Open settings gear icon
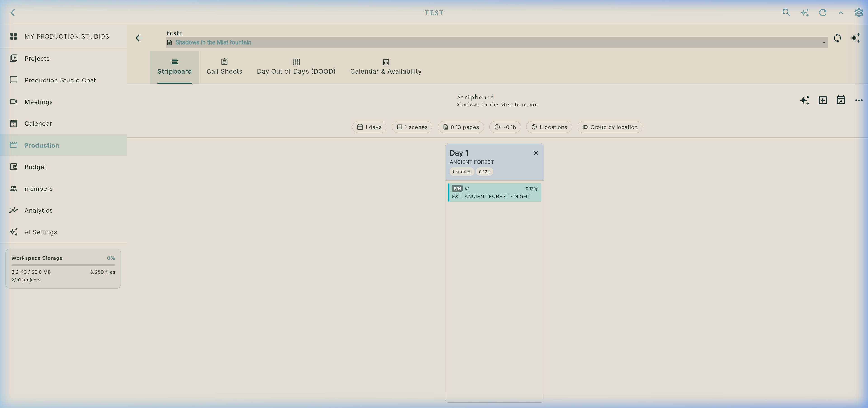The width and height of the screenshot is (868, 408). 859,12
